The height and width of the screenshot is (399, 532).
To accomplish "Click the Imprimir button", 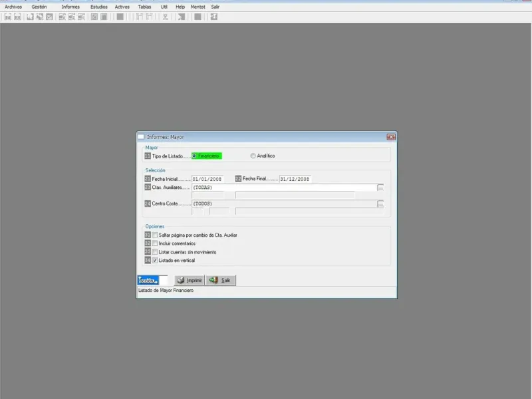I will pyautogui.click(x=190, y=280).
